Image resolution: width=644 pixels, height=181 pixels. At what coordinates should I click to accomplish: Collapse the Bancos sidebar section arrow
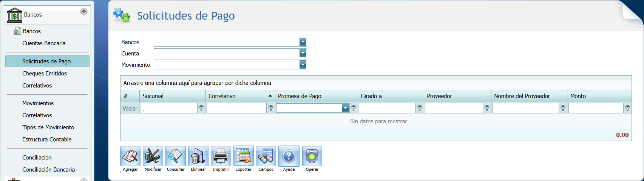[84, 11]
